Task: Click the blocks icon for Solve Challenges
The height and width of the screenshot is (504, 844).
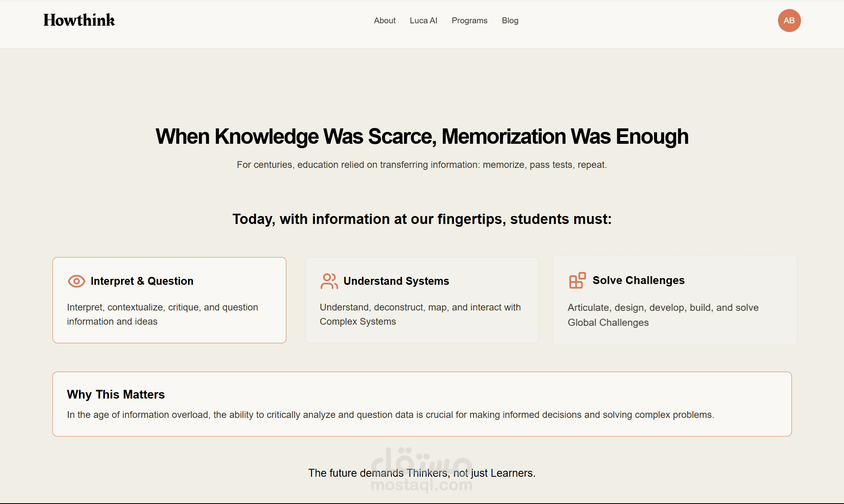Action: [x=577, y=280]
